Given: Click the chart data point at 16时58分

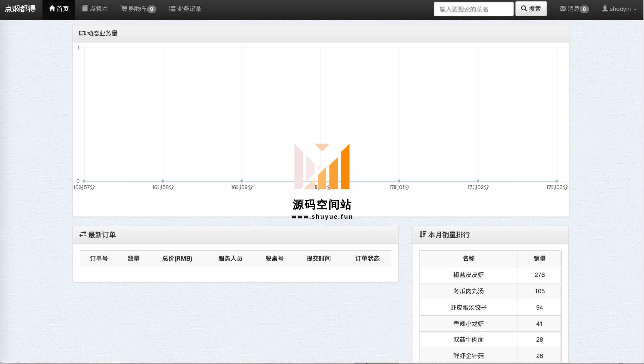Looking at the screenshot, I should point(163,181).
